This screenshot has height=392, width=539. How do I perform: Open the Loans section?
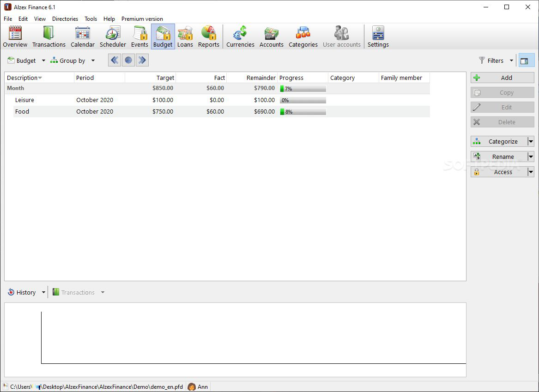185,36
